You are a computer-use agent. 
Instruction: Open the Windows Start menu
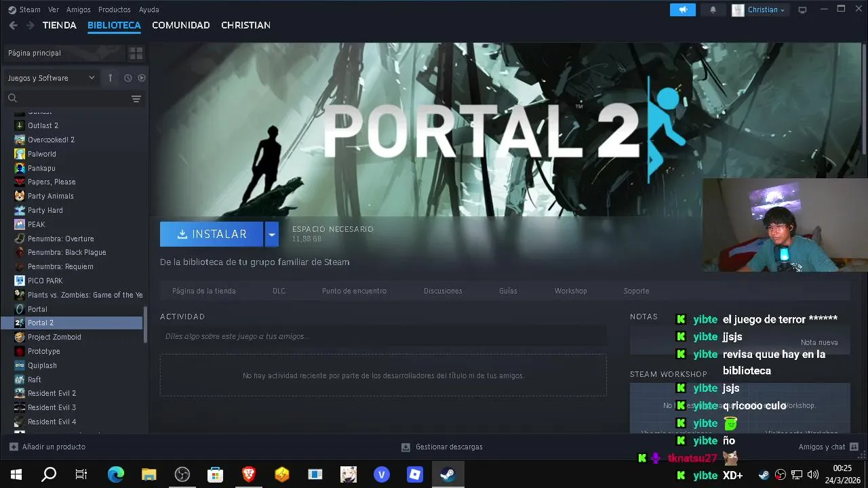click(16, 474)
